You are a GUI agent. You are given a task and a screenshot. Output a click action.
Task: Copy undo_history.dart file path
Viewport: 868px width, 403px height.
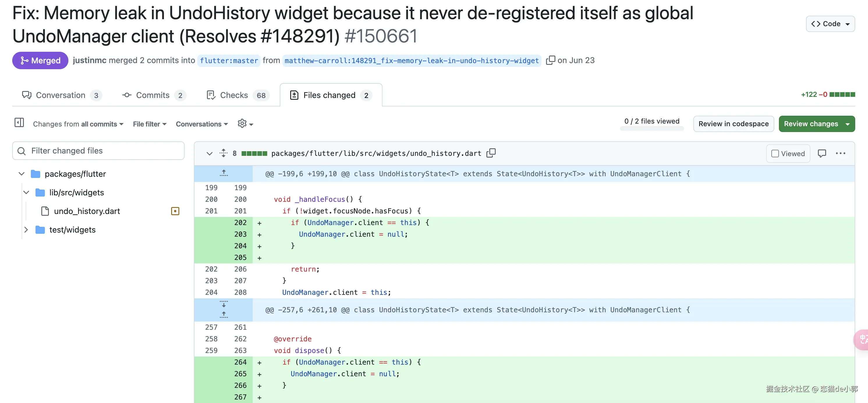[x=491, y=153]
